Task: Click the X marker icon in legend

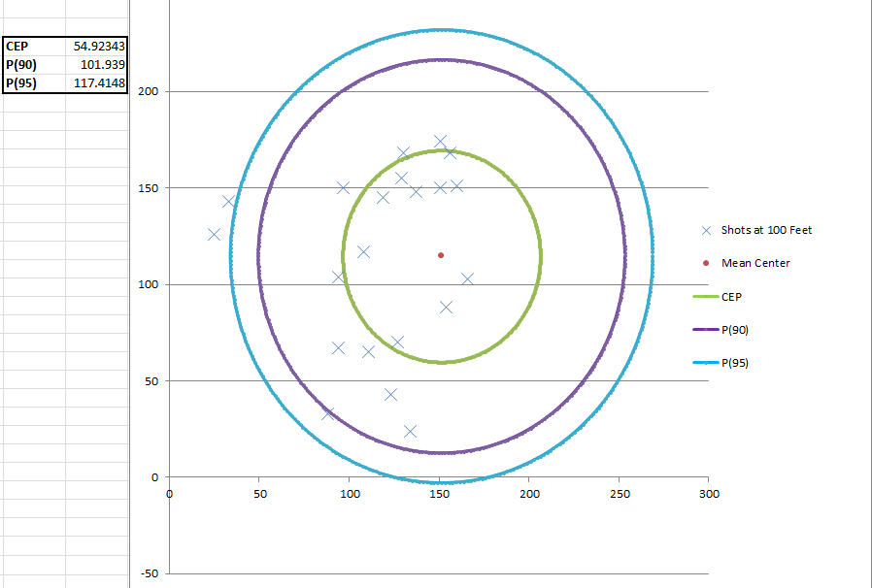Action: tap(706, 230)
